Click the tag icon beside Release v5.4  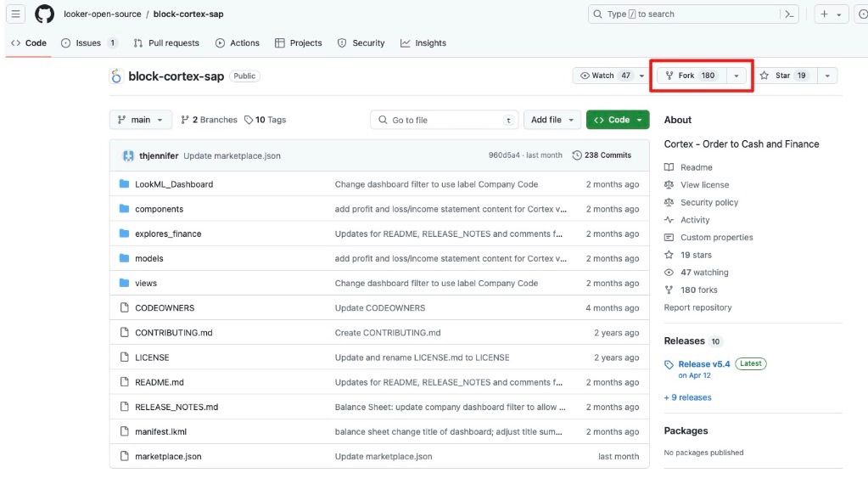(x=669, y=364)
